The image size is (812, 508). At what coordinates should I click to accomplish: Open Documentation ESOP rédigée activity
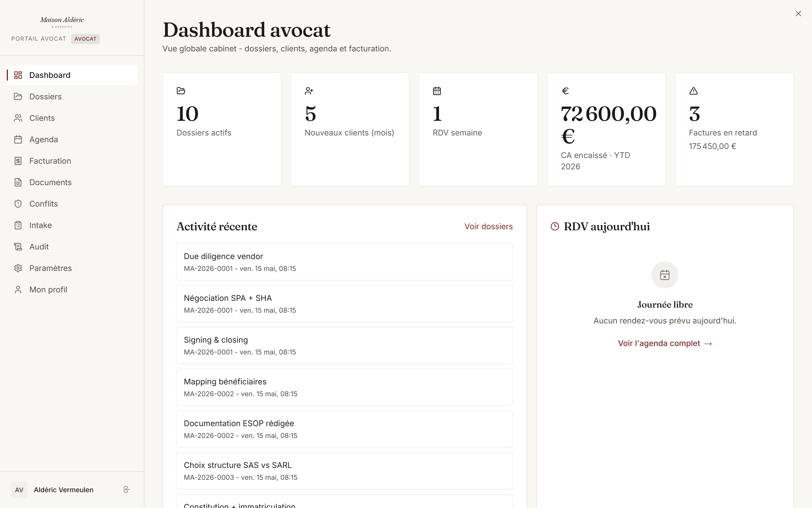pyautogui.click(x=345, y=429)
